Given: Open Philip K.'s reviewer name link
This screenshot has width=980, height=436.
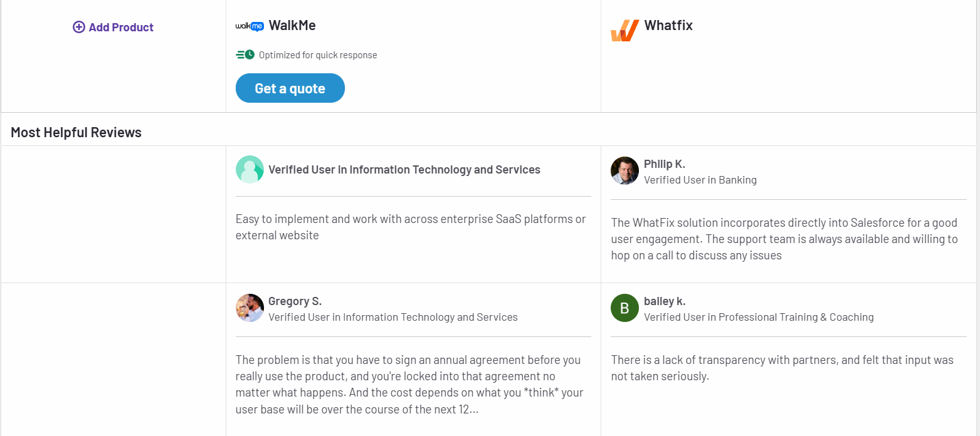Looking at the screenshot, I should click(665, 163).
